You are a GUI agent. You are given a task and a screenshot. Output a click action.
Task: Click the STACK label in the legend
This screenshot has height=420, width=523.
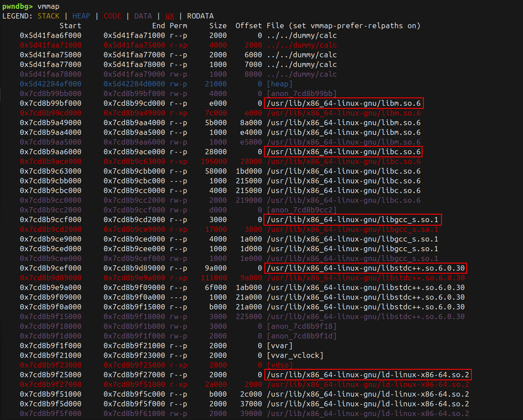48,16
